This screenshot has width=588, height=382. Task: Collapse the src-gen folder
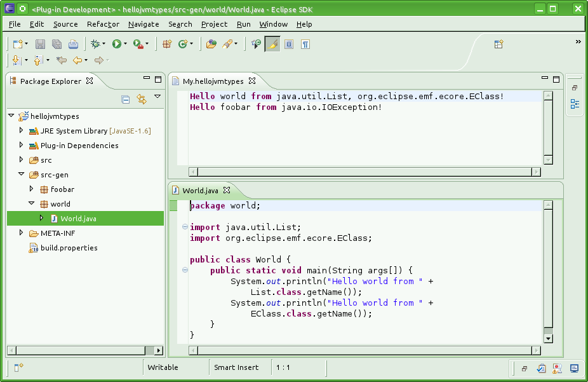tap(21, 174)
